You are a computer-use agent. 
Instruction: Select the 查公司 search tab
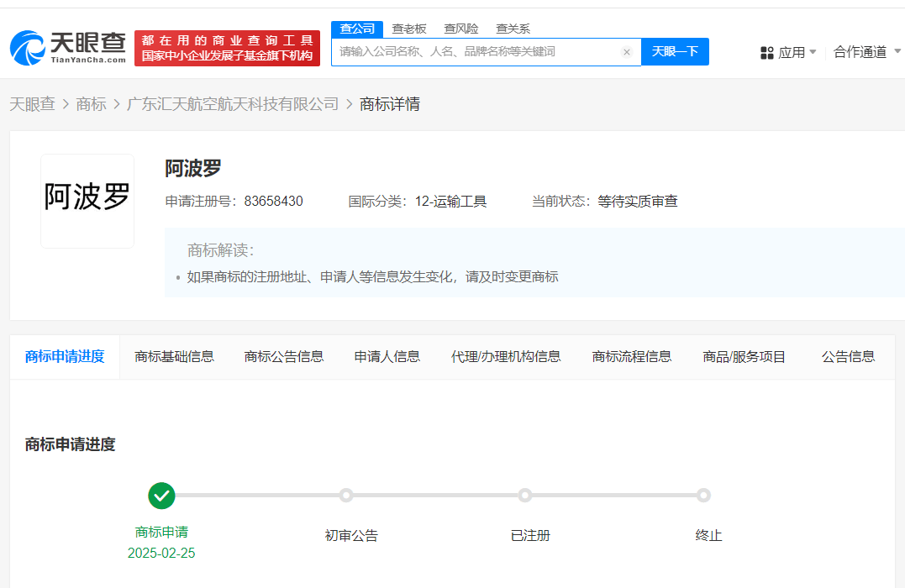[356, 29]
